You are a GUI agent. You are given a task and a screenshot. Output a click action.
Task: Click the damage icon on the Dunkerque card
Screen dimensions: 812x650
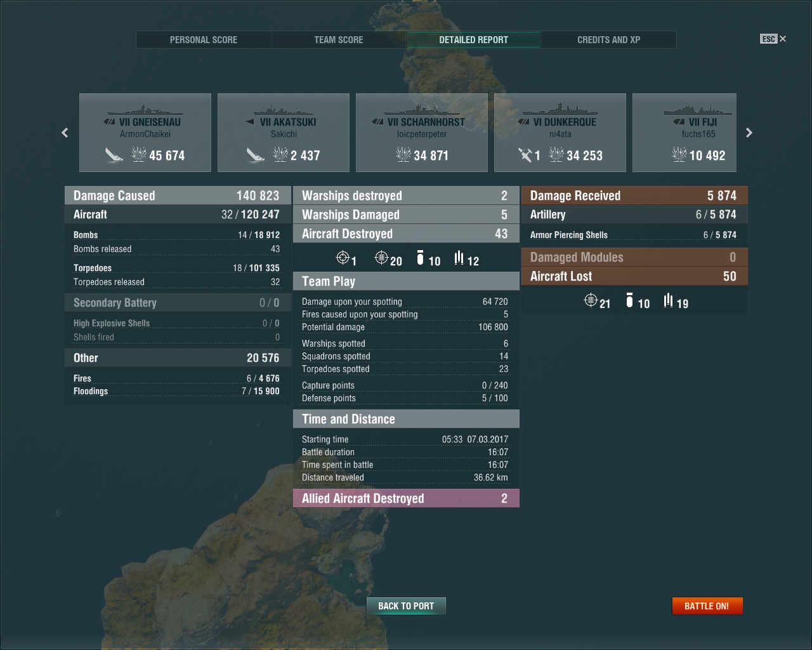pyautogui.click(x=556, y=154)
